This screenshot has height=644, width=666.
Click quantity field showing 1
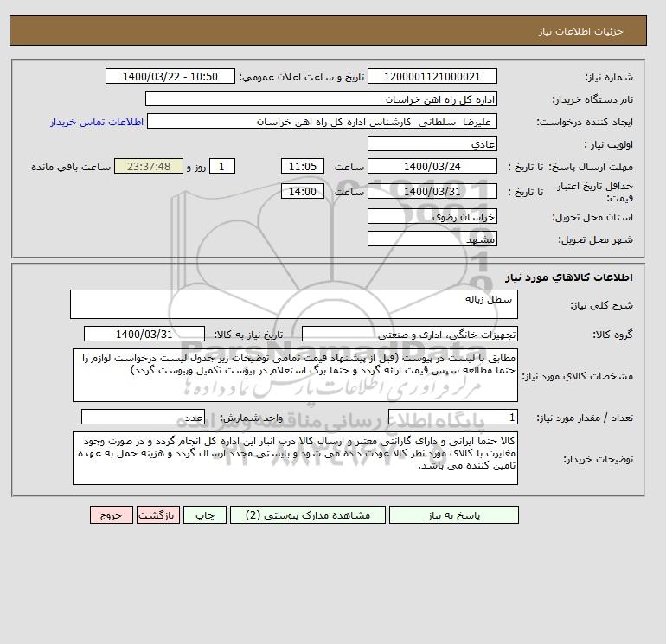[x=453, y=417]
